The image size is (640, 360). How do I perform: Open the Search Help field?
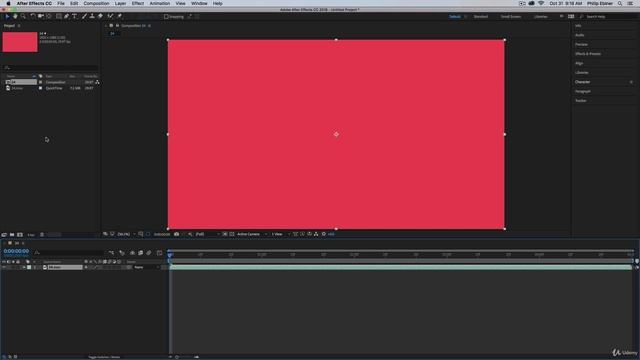click(608, 17)
